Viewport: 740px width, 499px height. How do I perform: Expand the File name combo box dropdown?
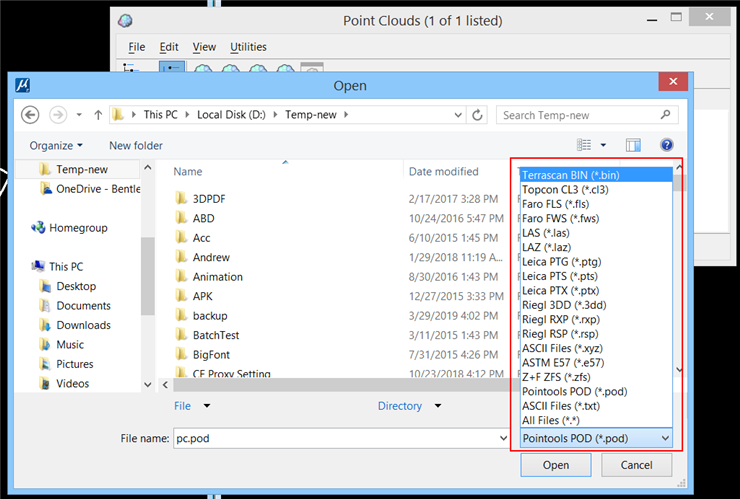coord(503,438)
